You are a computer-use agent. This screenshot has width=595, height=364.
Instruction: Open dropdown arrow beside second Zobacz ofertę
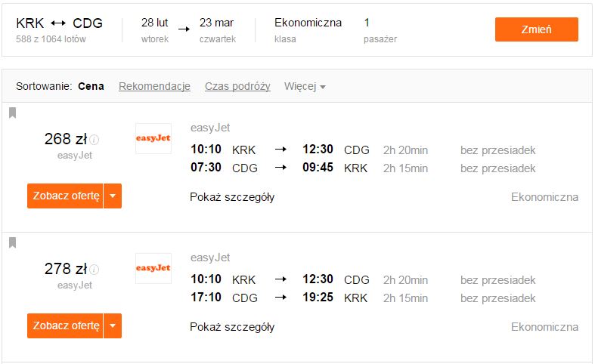113,325
